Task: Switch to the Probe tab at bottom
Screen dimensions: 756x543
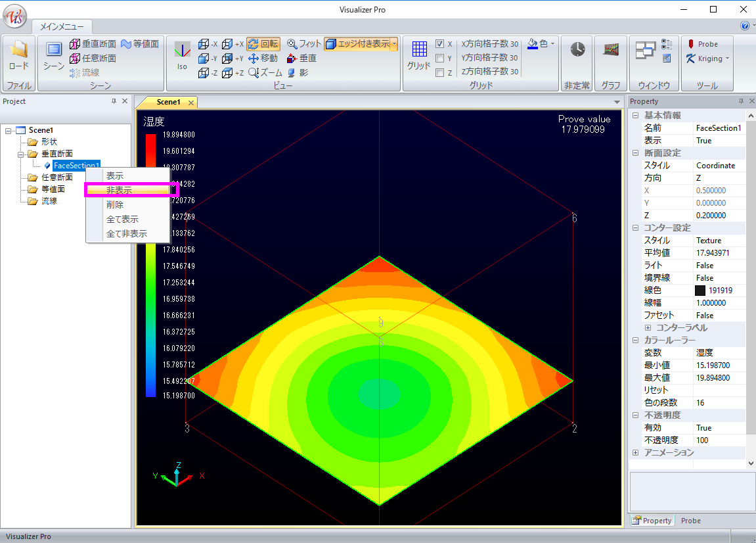Action: (x=690, y=521)
